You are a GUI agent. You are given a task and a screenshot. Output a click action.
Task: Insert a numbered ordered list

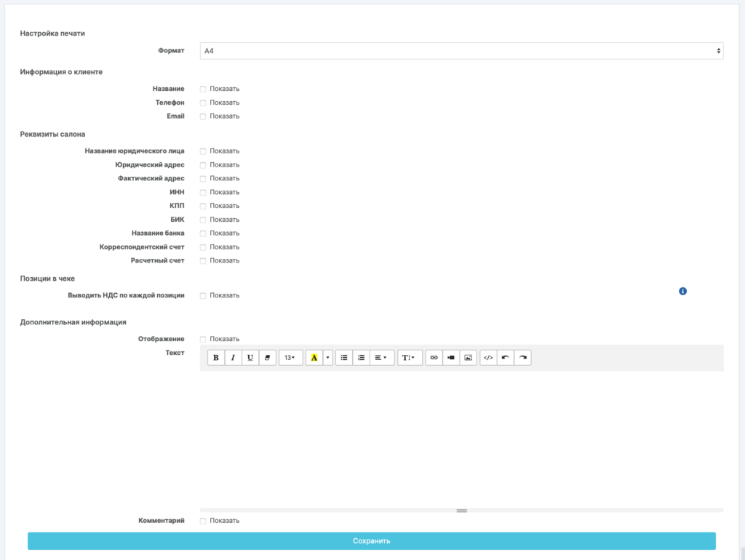(x=361, y=358)
